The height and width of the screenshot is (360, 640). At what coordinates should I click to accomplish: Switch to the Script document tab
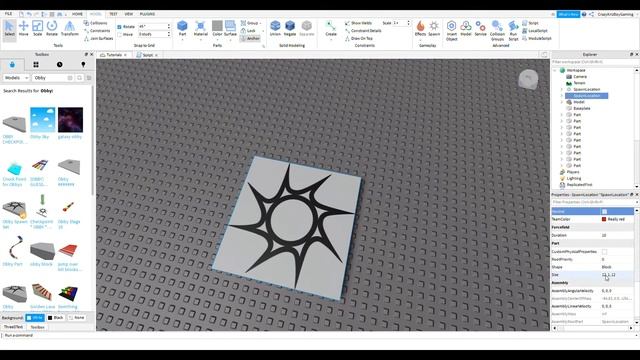[x=147, y=55]
